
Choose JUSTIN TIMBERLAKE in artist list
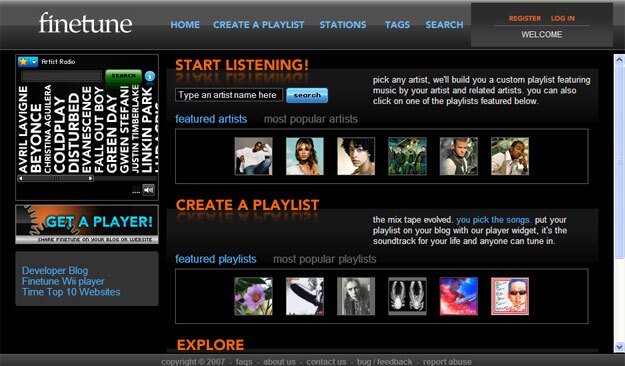(x=135, y=128)
